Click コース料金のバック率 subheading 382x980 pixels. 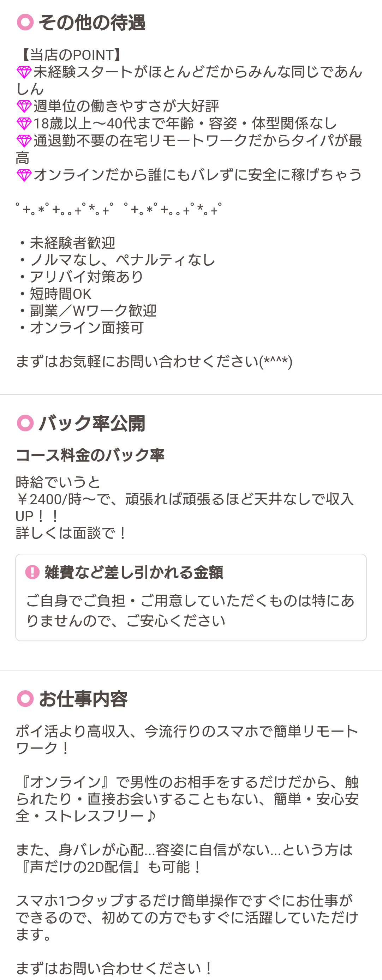coord(90,455)
